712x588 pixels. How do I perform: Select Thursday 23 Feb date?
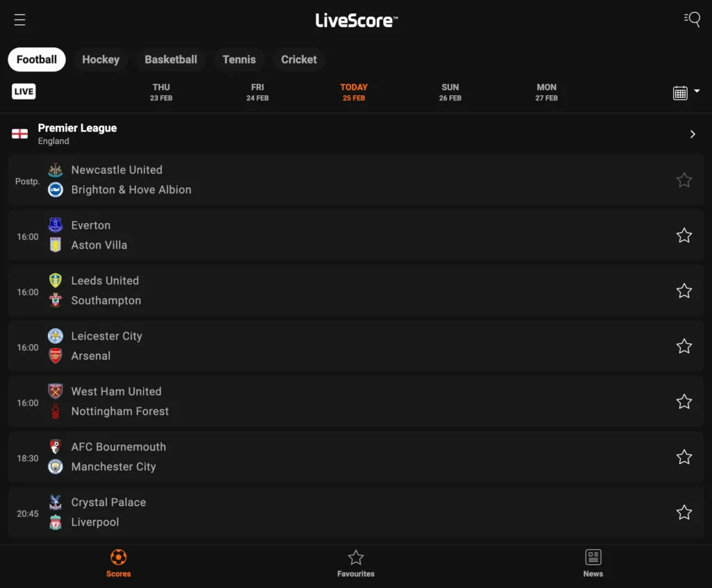pyautogui.click(x=161, y=92)
